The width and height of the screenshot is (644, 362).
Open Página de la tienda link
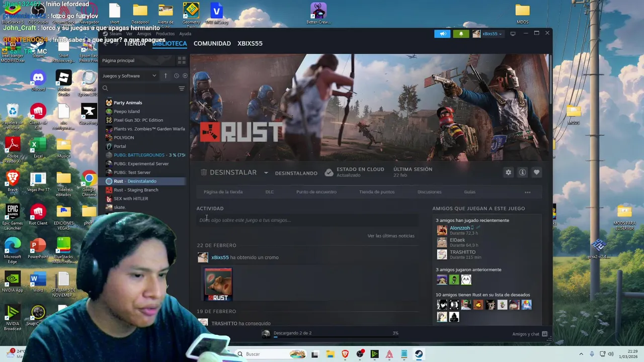coord(223,192)
